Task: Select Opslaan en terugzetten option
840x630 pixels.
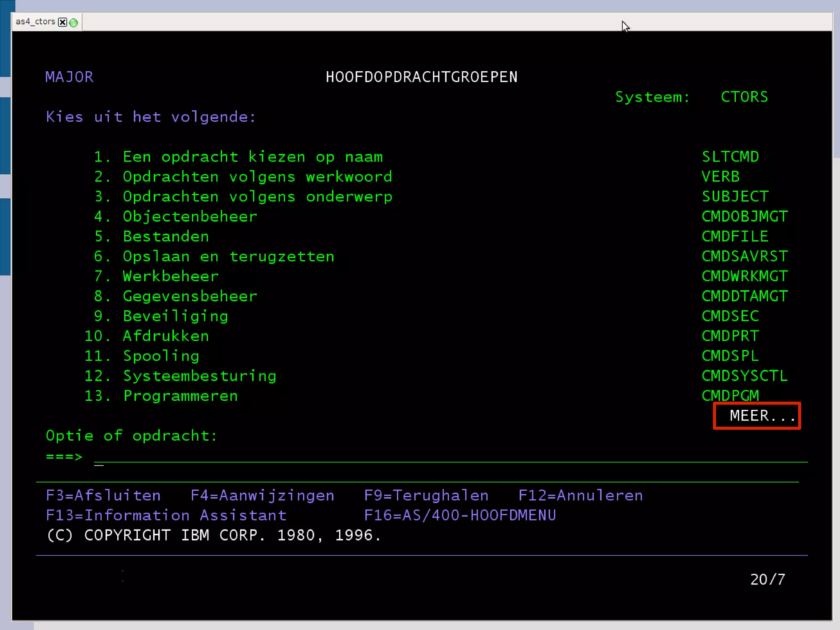Action: 228,257
